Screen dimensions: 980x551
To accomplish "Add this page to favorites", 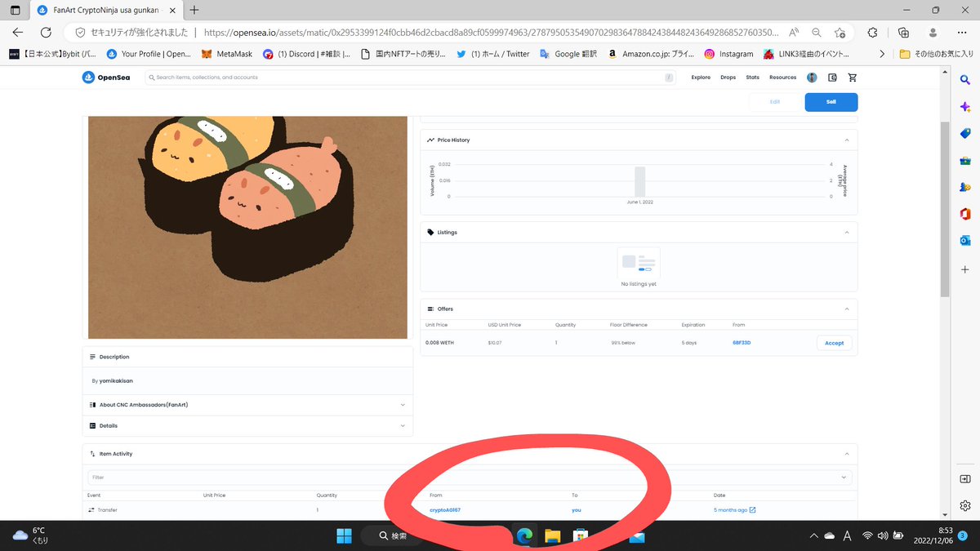I will (x=840, y=33).
